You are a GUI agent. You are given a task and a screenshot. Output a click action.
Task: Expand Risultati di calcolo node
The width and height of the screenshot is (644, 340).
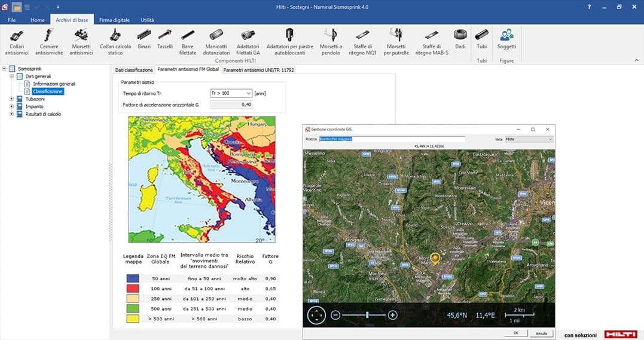[11, 114]
